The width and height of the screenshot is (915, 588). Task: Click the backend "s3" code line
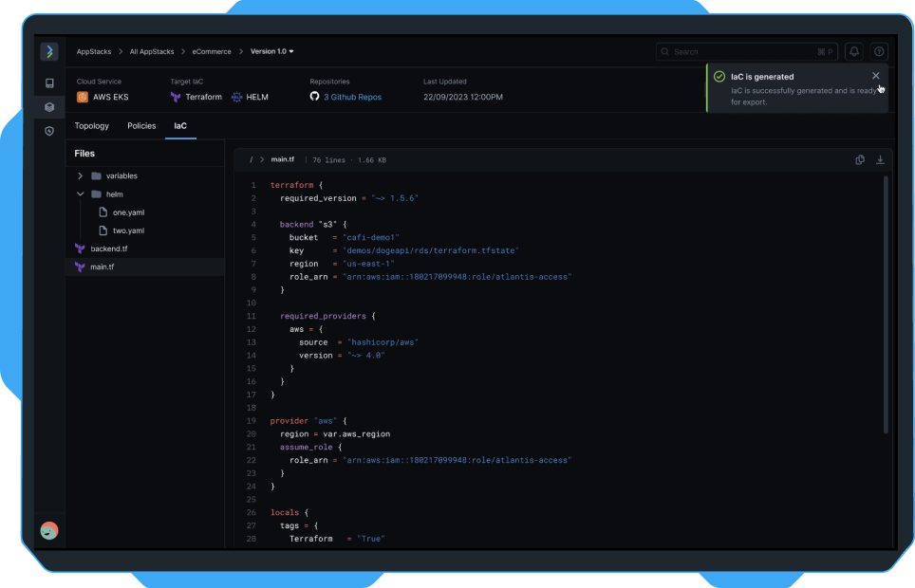click(313, 225)
